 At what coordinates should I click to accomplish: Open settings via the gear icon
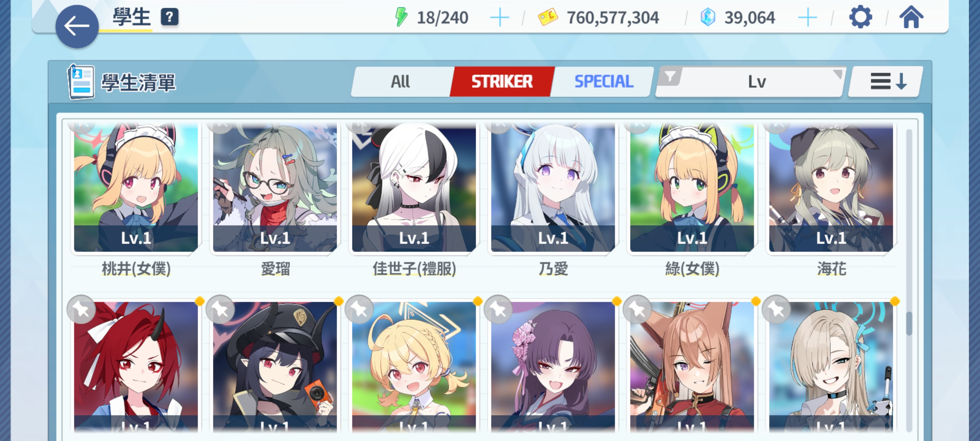coord(861,17)
